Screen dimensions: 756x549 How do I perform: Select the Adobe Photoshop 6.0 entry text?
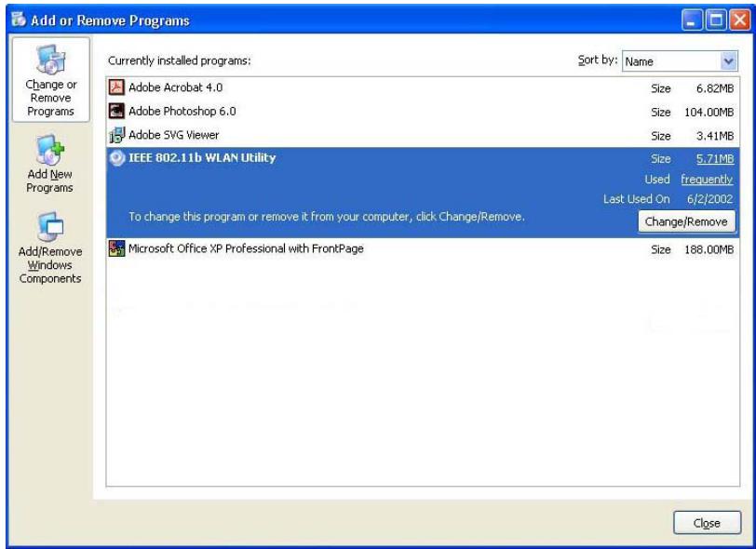(x=182, y=112)
